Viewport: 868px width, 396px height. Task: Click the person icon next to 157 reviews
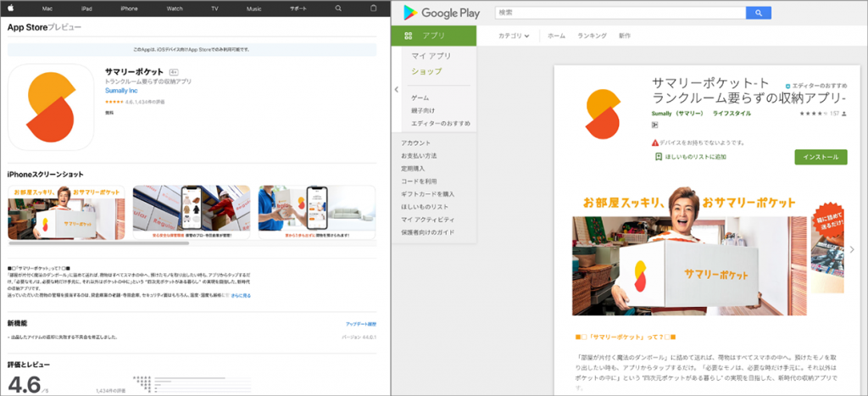click(844, 114)
